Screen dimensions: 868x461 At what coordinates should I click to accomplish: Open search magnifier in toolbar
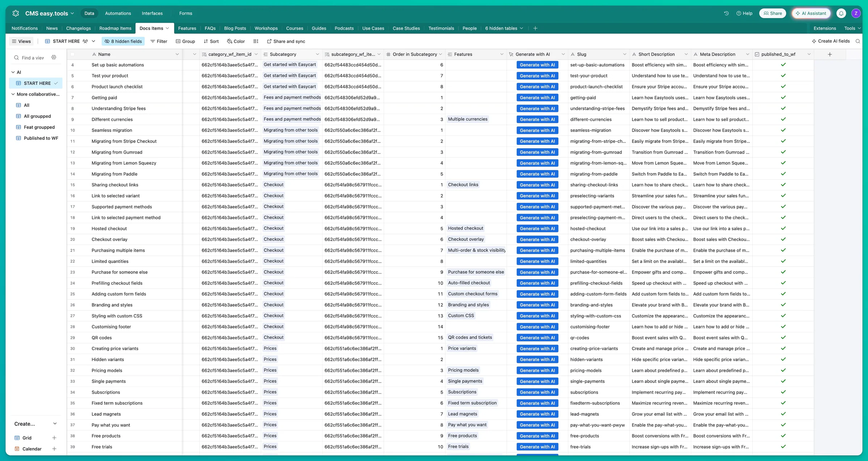(x=858, y=41)
